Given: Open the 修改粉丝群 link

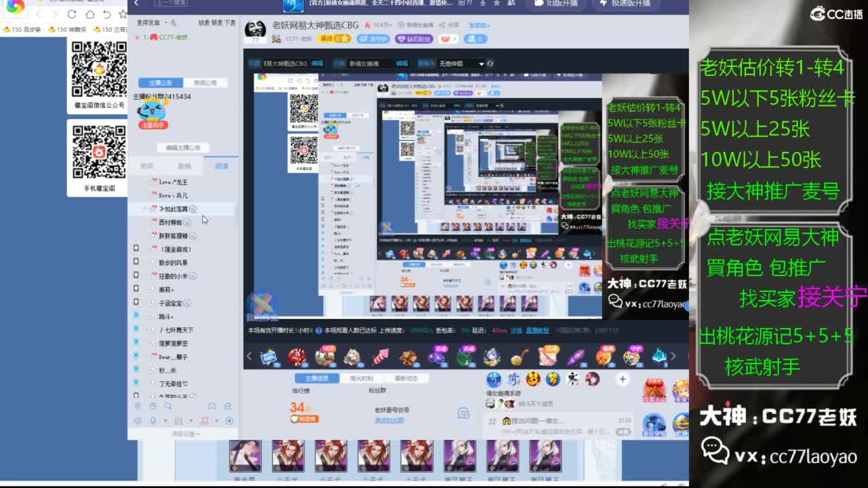Looking at the screenshot, I should coord(389,420).
